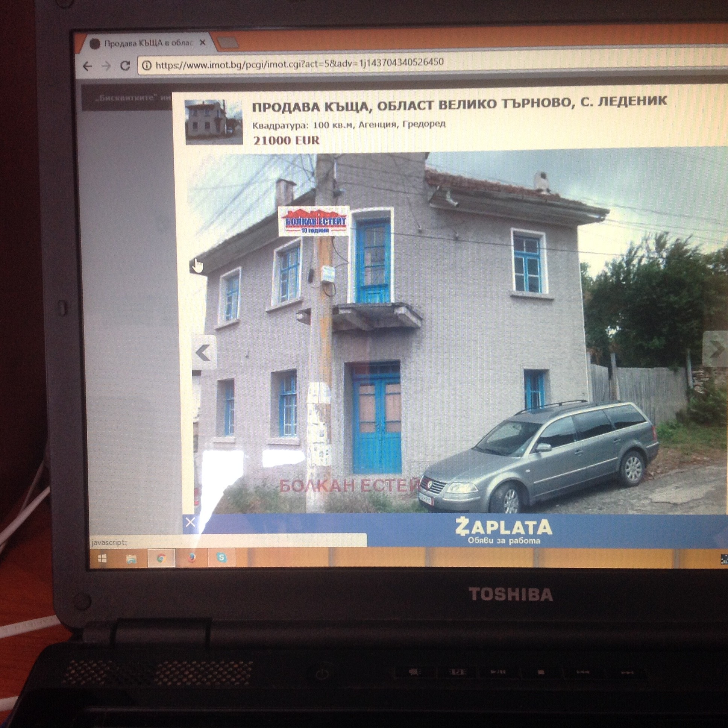Viewport: 728px width, 728px height.
Task: Show previous photo with left chevron
Action: pyautogui.click(x=204, y=353)
